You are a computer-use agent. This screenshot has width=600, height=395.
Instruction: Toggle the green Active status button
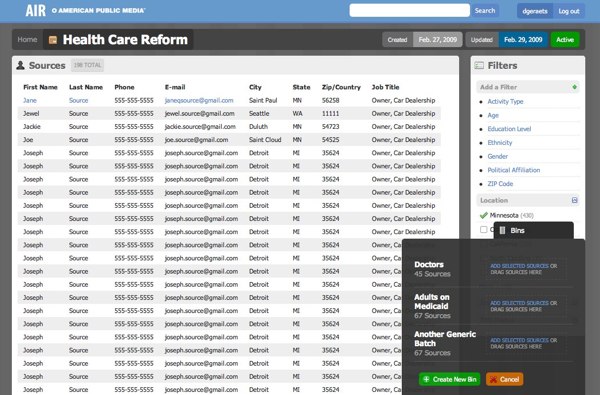565,40
